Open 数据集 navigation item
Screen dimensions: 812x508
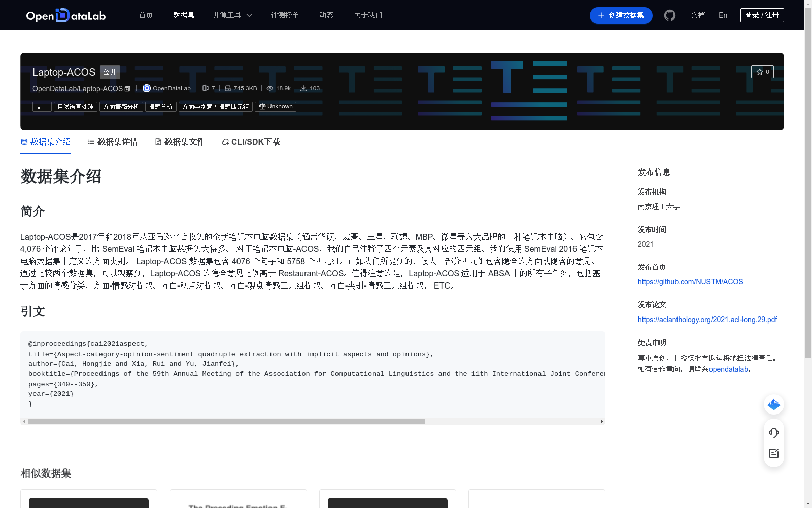(x=184, y=15)
